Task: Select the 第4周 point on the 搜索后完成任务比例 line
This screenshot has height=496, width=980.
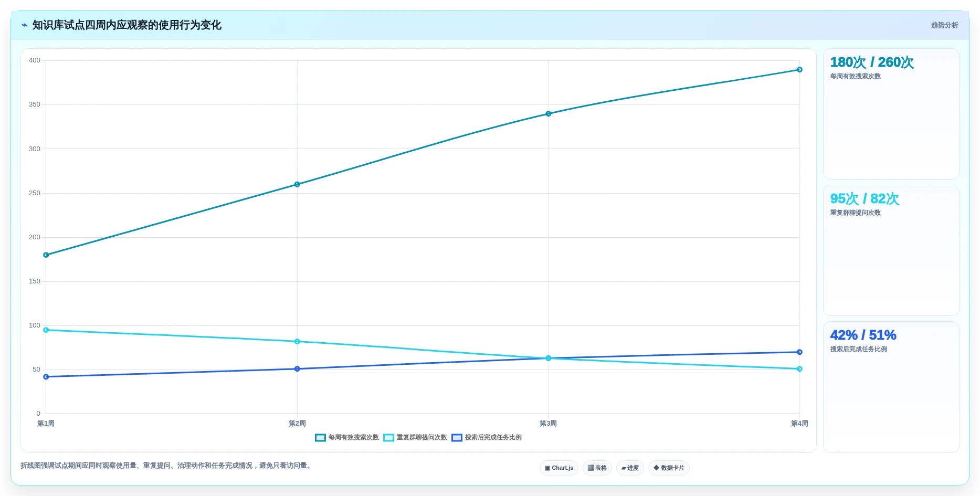Action: point(799,352)
